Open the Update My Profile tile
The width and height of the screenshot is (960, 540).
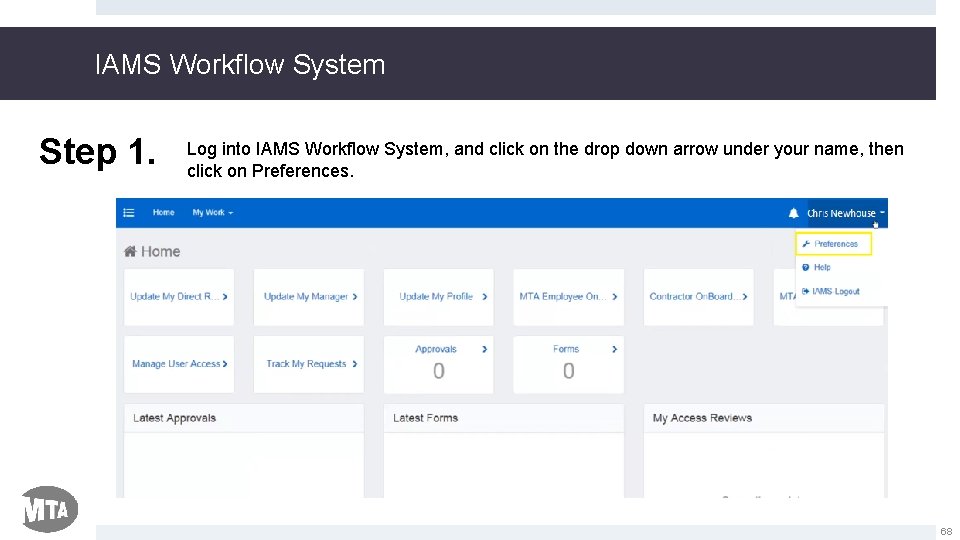point(438,297)
